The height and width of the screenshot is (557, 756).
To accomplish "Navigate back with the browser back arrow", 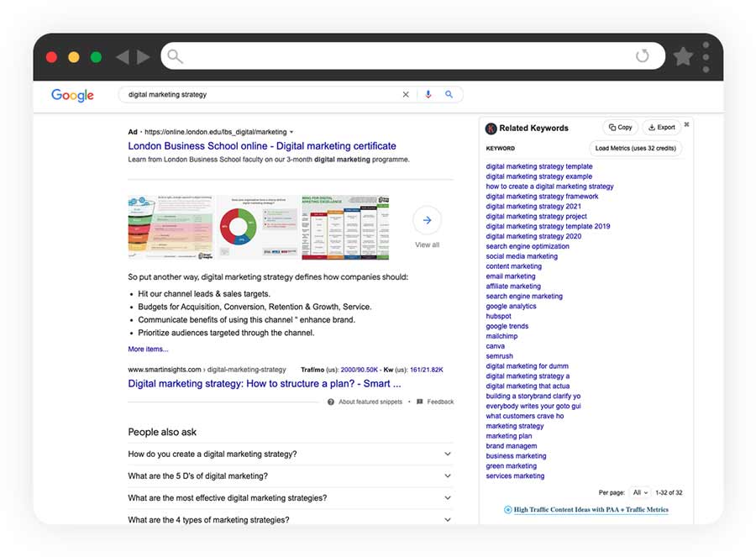I will [123, 55].
